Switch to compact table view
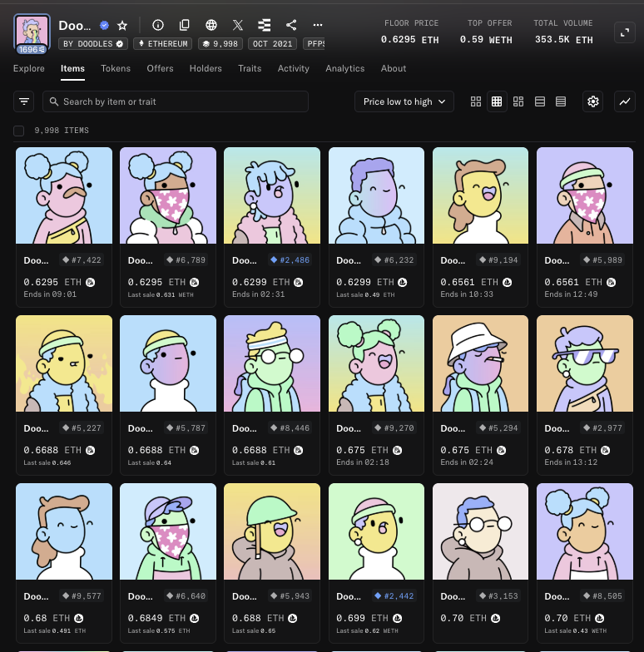 tap(561, 101)
